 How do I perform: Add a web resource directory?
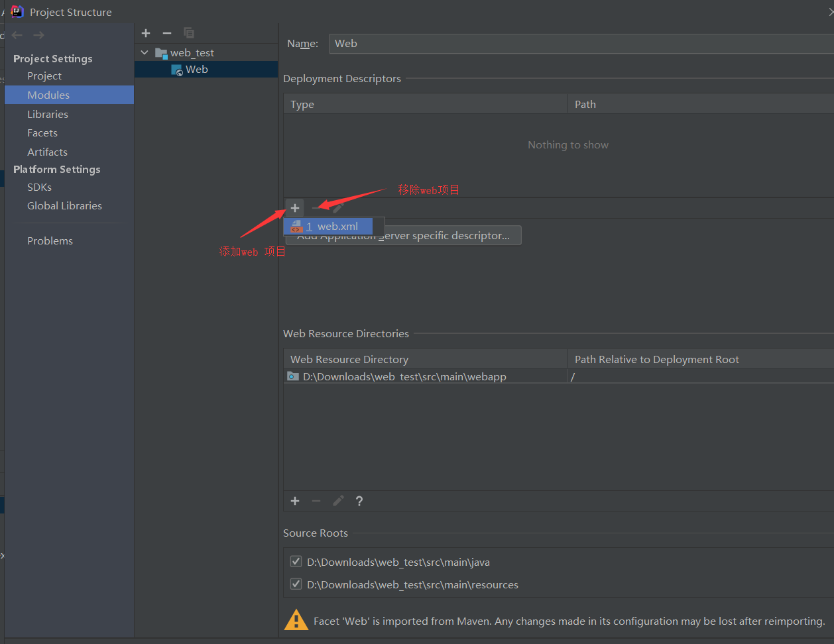point(295,501)
